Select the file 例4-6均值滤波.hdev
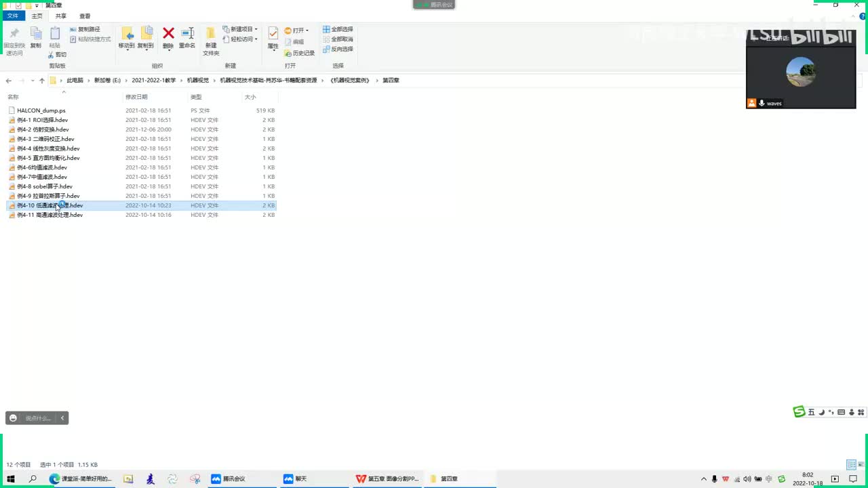The height and width of the screenshot is (488, 868). (x=42, y=167)
